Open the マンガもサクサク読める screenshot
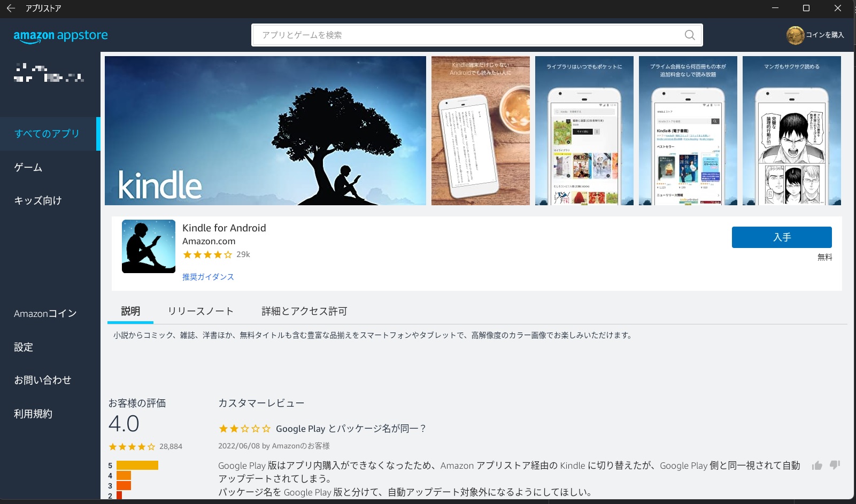The image size is (856, 504). [792, 130]
